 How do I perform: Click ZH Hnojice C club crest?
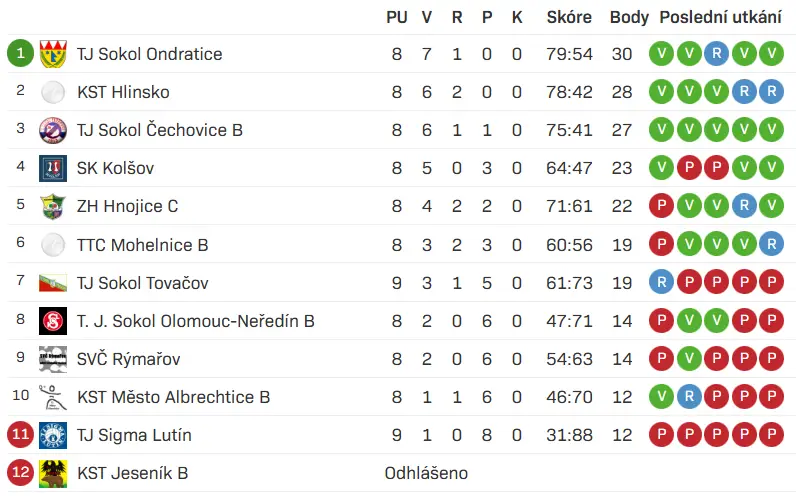pos(53,207)
